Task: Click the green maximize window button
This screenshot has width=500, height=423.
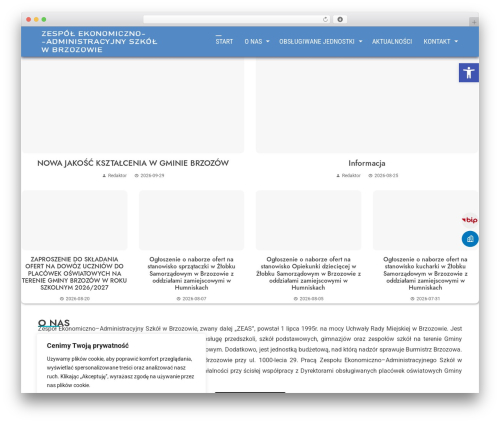Action: click(44, 20)
